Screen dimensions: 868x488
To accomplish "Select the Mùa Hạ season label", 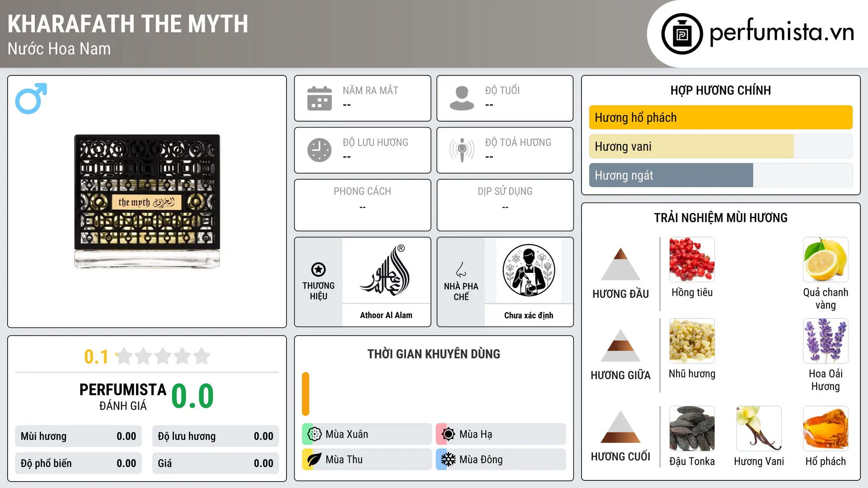I will (x=476, y=434).
